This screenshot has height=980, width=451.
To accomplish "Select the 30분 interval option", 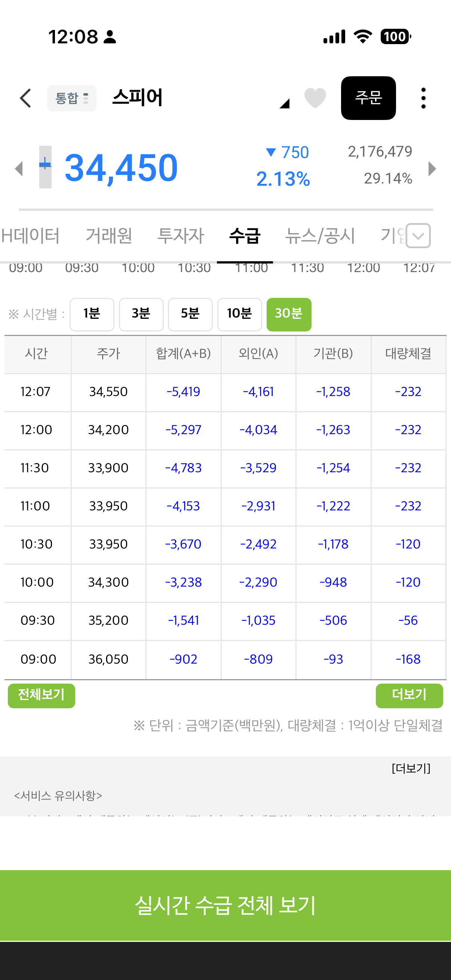I will tap(289, 314).
